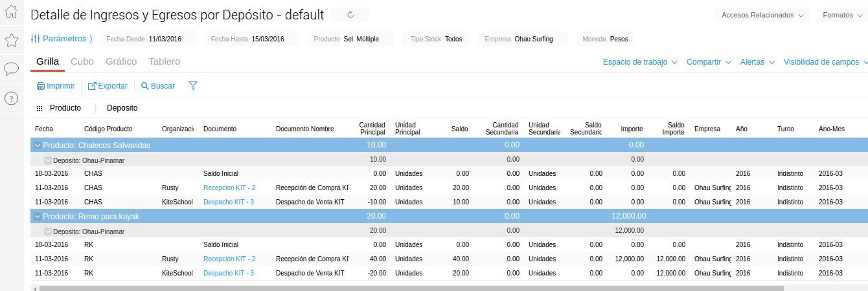
Task: Click the refresh report icon
Action: pos(350,15)
